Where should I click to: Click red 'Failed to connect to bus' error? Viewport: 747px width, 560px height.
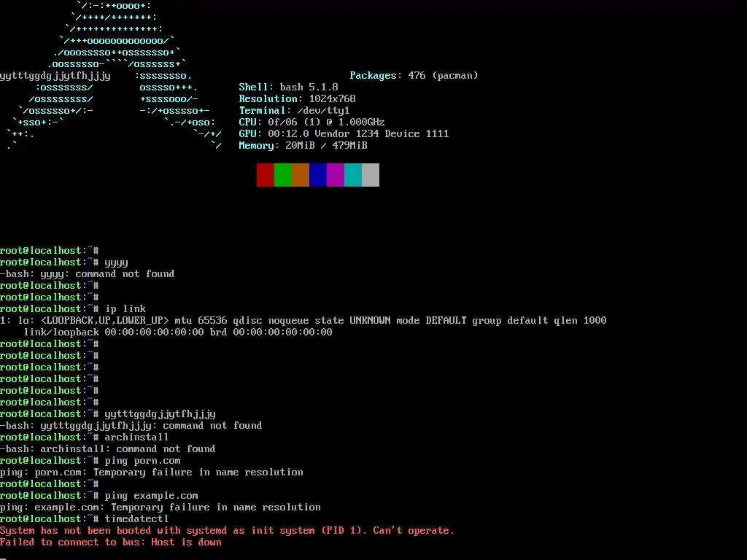[111, 542]
